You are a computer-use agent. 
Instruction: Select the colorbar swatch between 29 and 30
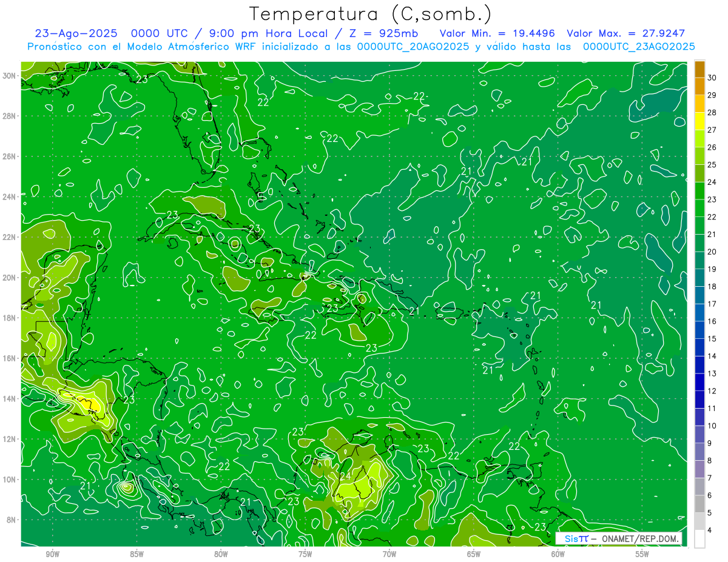click(700, 87)
